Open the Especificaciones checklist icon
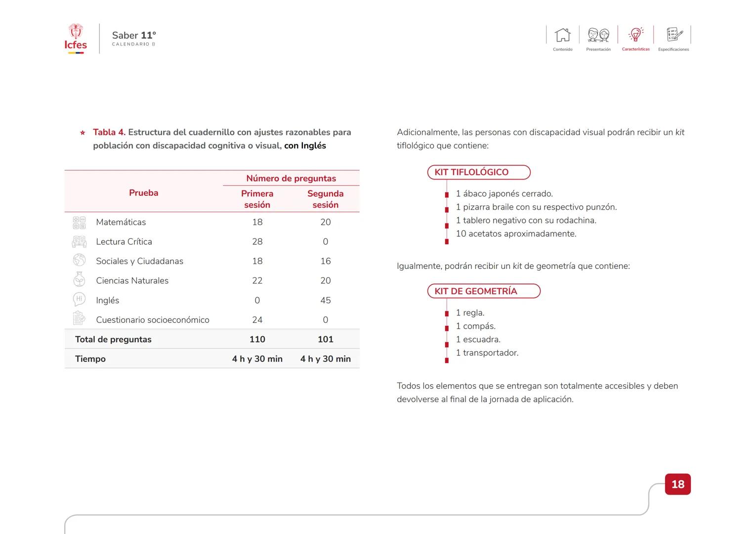 (674, 35)
